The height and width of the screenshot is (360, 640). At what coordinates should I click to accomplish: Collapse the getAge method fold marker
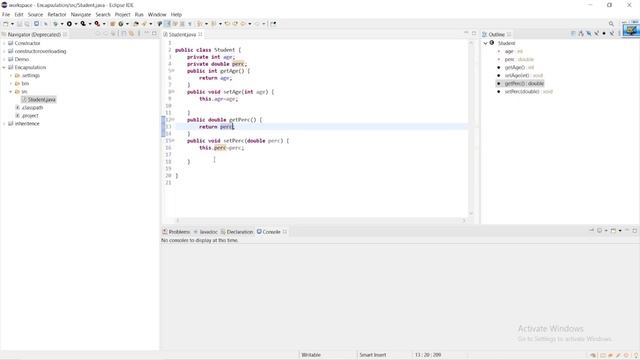(x=173, y=71)
